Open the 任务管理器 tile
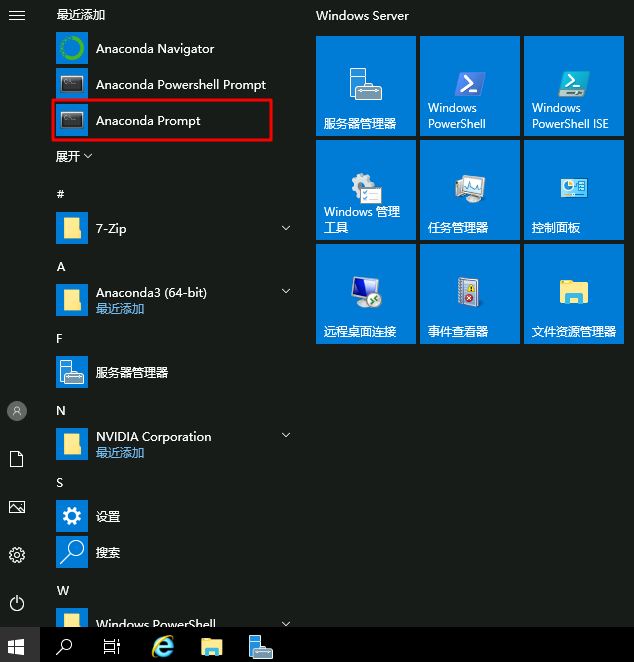Viewport: 634px width, 662px height. [x=470, y=190]
